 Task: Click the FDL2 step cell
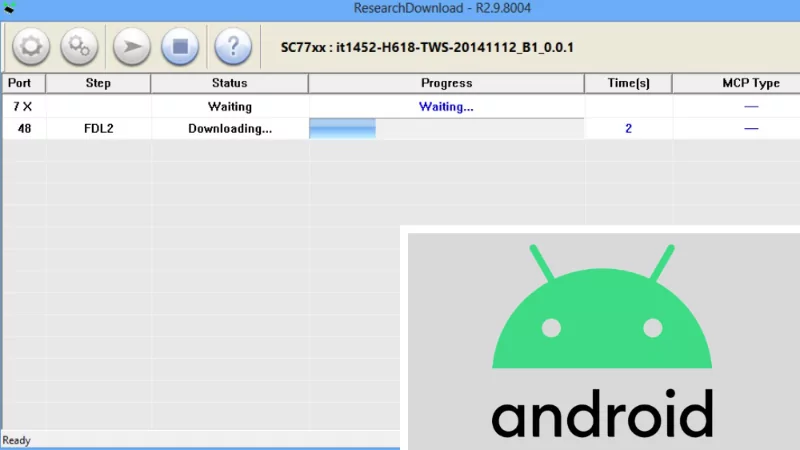coord(98,129)
